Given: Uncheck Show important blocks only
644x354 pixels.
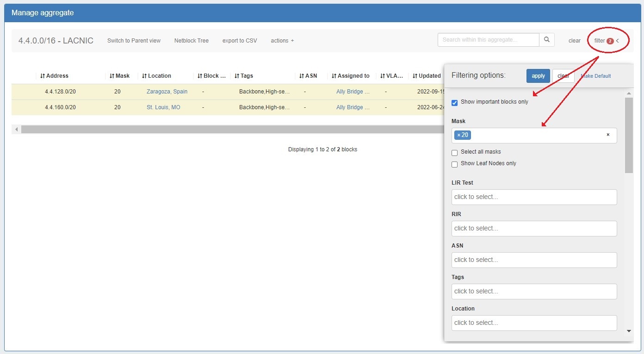Looking at the screenshot, I should coord(454,103).
